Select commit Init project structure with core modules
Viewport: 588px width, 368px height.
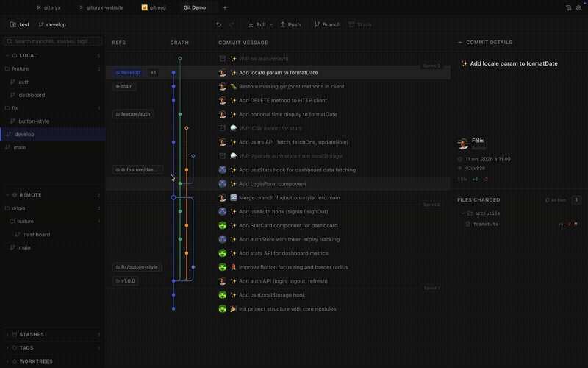click(278, 308)
